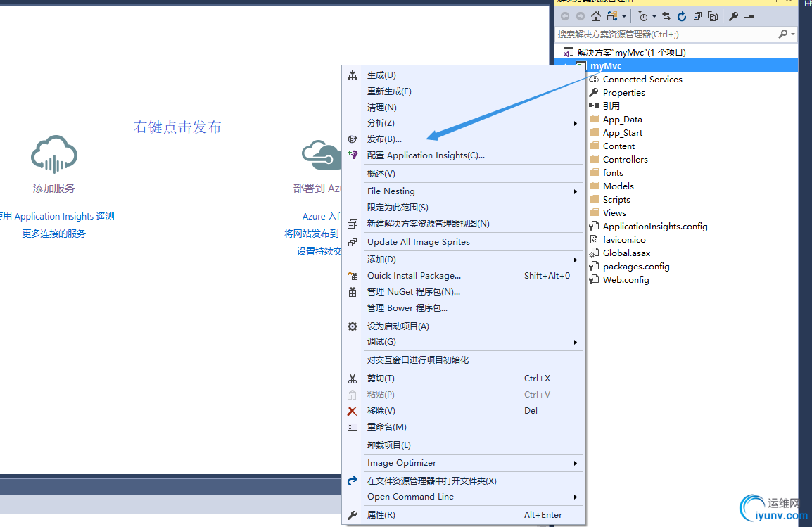This screenshot has height=527, width=812.
Task: Click the switch views icon beside Home
Action: pyautogui.click(x=612, y=17)
